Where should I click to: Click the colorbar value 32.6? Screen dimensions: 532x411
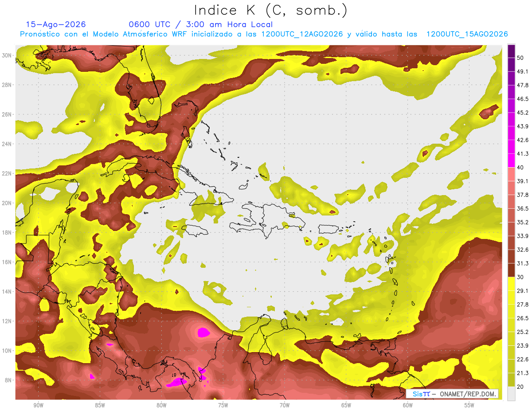point(523,250)
